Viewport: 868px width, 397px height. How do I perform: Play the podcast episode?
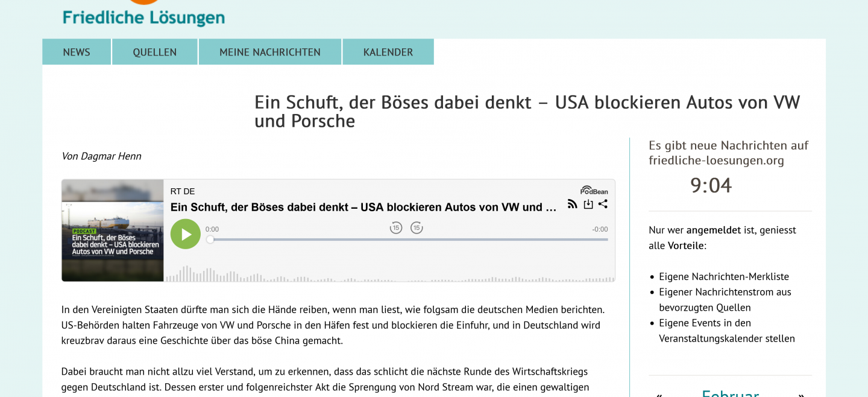pyautogui.click(x=185, y=234)
